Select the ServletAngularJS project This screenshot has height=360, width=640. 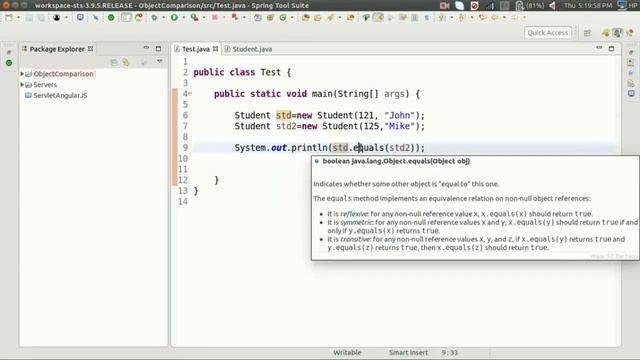(60, 95)
